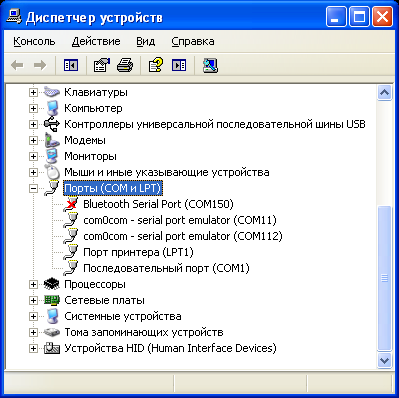Image resolution: width=399 pixels, height=398 pixels.
Task: Click the network card icon
Action: (52, 300)
